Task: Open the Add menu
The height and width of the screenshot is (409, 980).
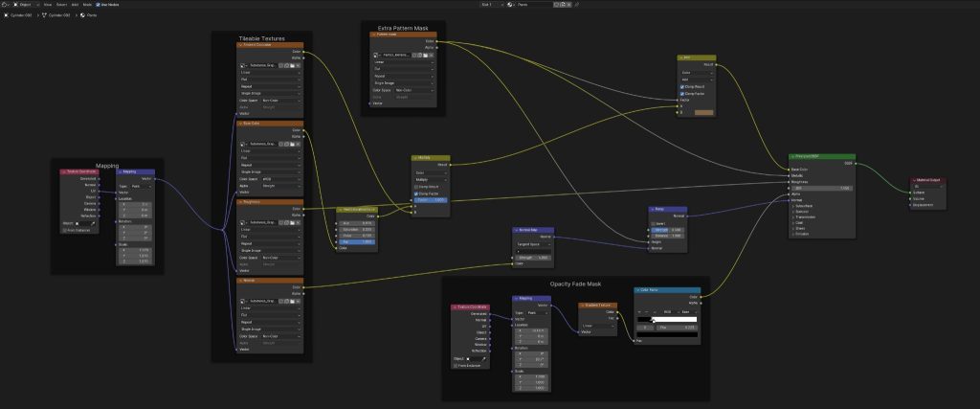Action: click(x=75, y=5)
